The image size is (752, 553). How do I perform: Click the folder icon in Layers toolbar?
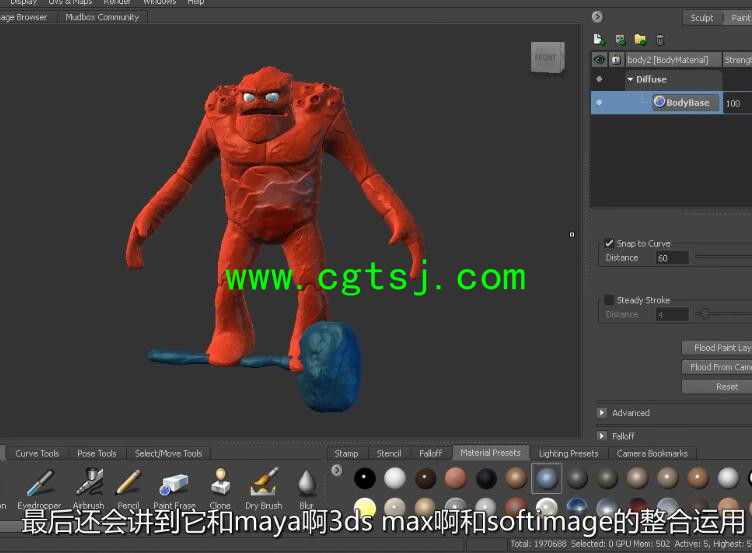coord(640,39)
